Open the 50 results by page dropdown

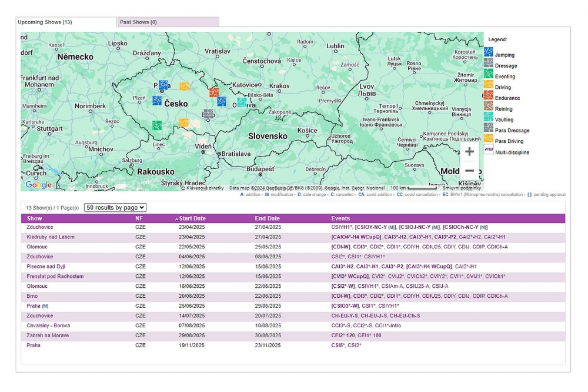[115, 207]
